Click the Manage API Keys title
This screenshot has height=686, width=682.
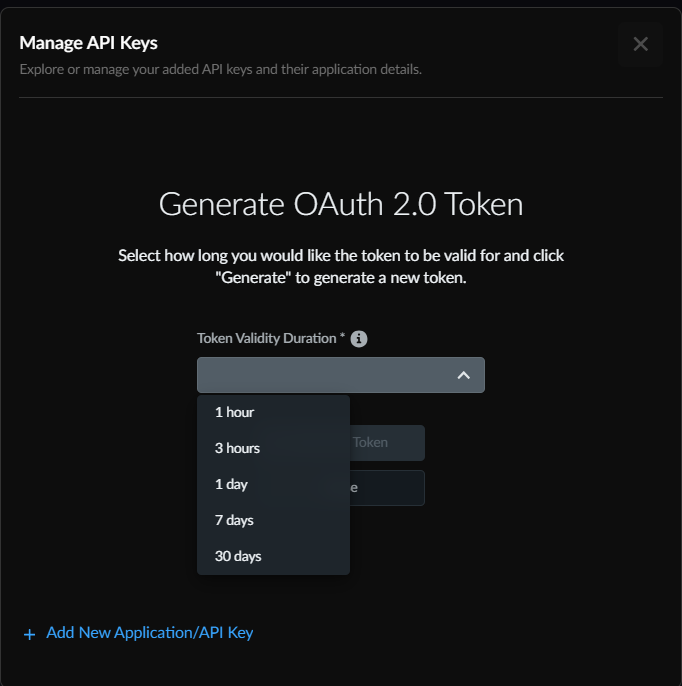(89, 43)
